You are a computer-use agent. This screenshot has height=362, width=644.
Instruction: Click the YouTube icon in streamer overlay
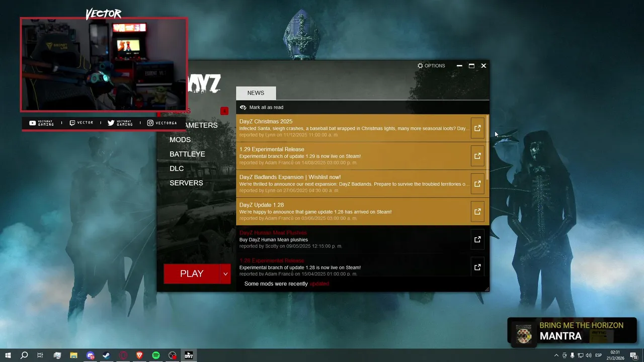(33, 123)
